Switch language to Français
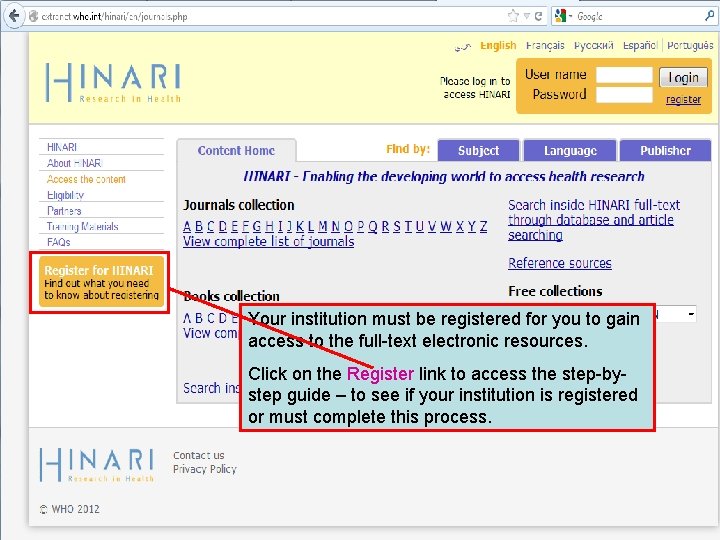Viewport: 720px width, 540px height. [x=545, y=45]
